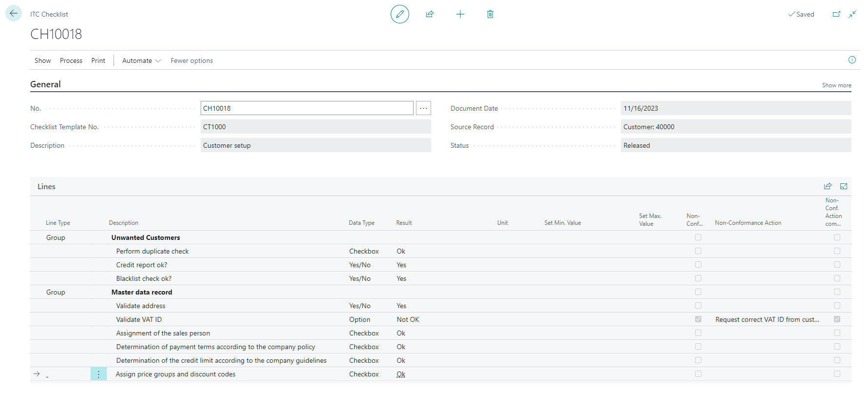Click the plus icon to create new
Image resolution: width=868 pixels, height=393 pixels.
[x=460, y=14]
